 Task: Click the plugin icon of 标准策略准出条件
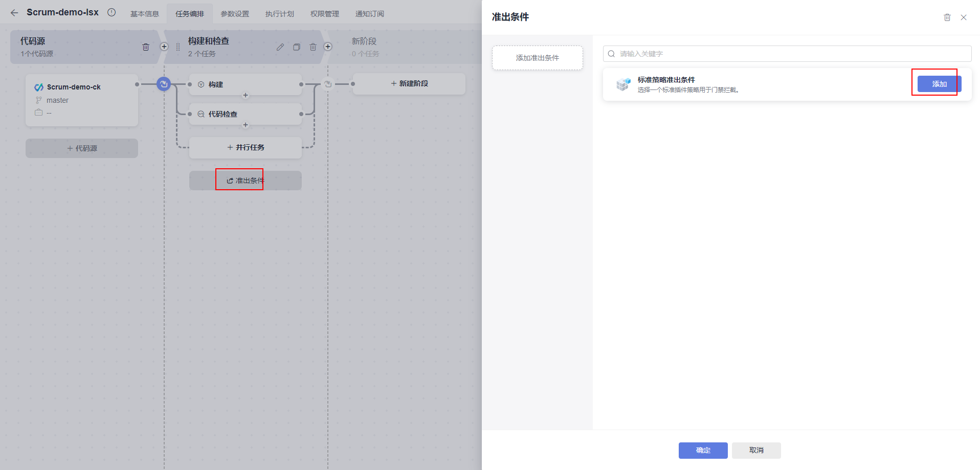(623, 84)
